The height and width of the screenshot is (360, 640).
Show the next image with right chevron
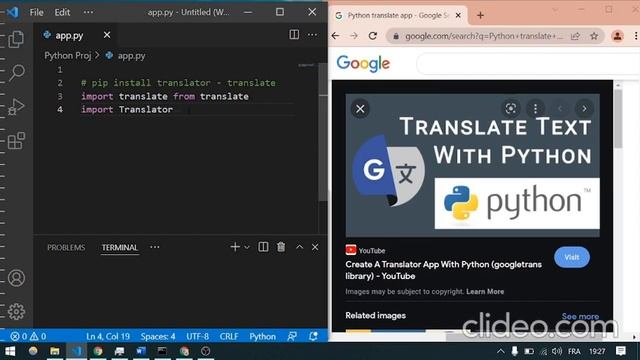[x=584, y=108]
